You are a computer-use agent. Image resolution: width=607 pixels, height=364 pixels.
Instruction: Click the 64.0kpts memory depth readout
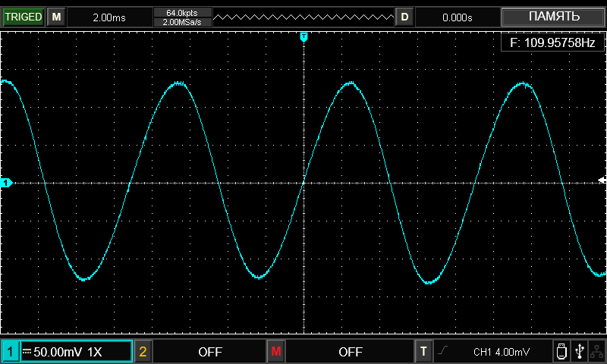point(181,12)
